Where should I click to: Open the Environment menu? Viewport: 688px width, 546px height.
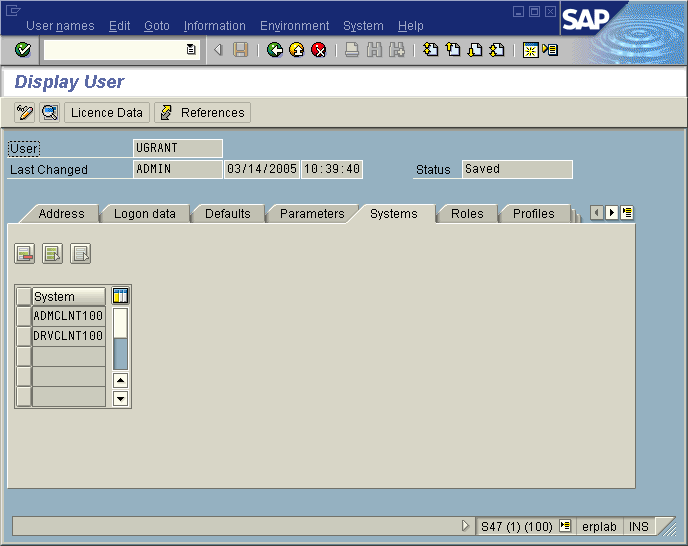tap(294, 26)
